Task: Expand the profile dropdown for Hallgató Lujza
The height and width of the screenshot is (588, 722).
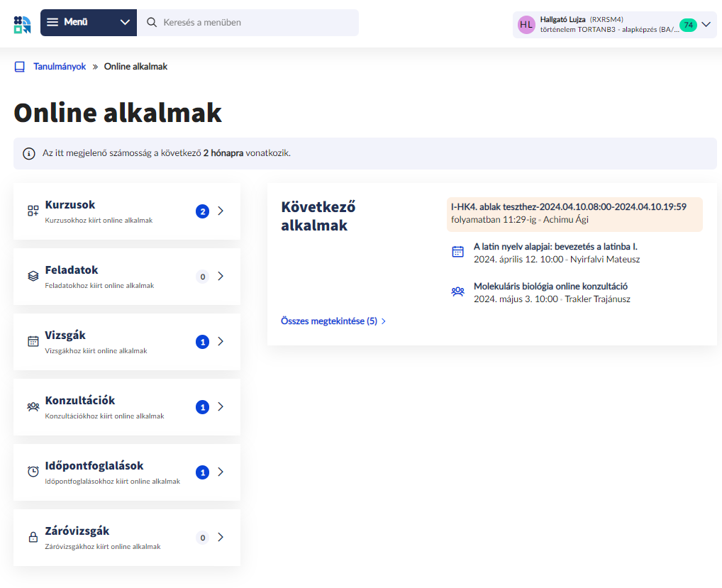Action: coord(705,23)
